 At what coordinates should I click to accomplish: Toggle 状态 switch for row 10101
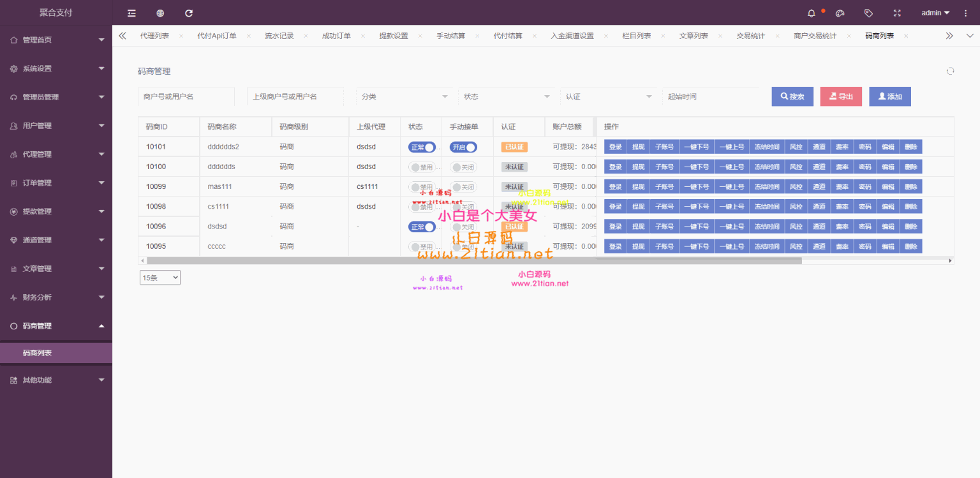point(422,147)
